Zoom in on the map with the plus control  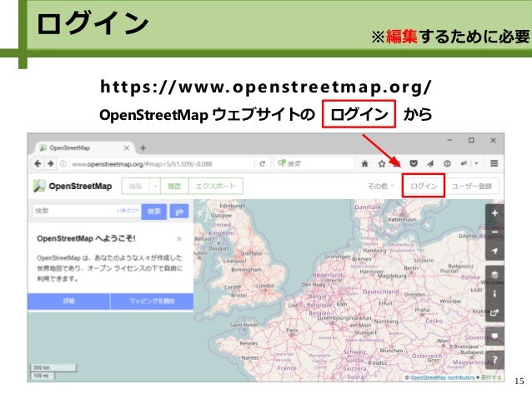pos(494,213)
